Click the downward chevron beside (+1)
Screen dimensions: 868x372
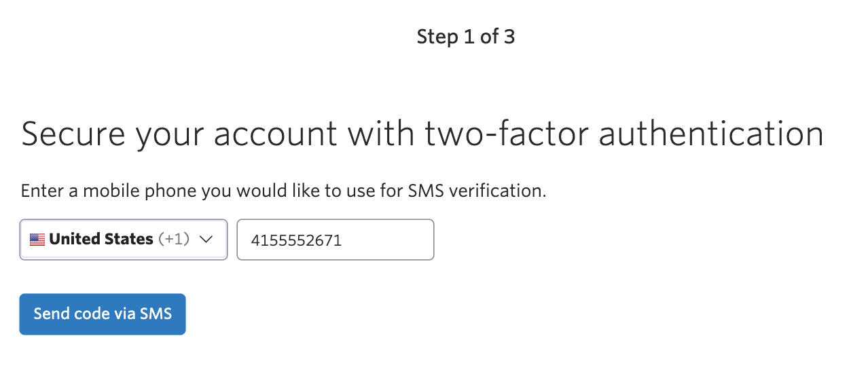point(206,240)
